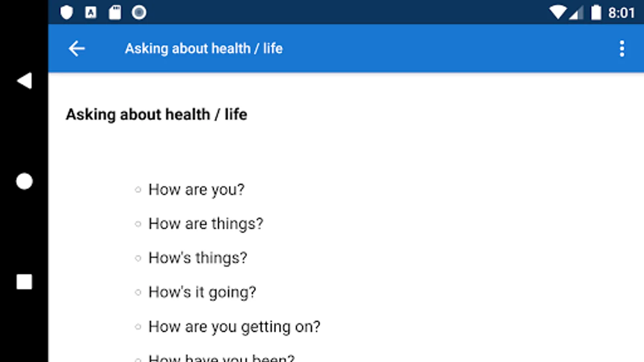Tap the Wi-Fi signal icon
The image size is (644, 362).
pos(558,12)
